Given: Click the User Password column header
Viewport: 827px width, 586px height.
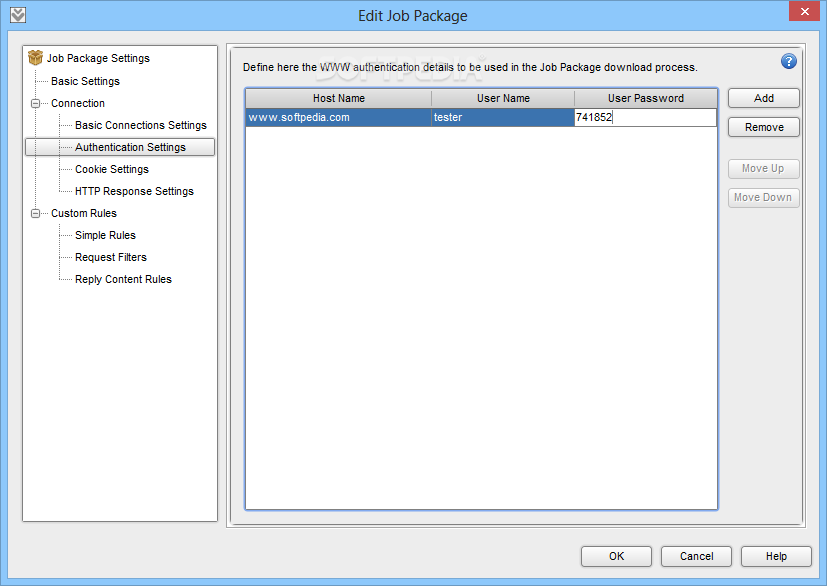Looking at the screenshot, I should point(646,99).
